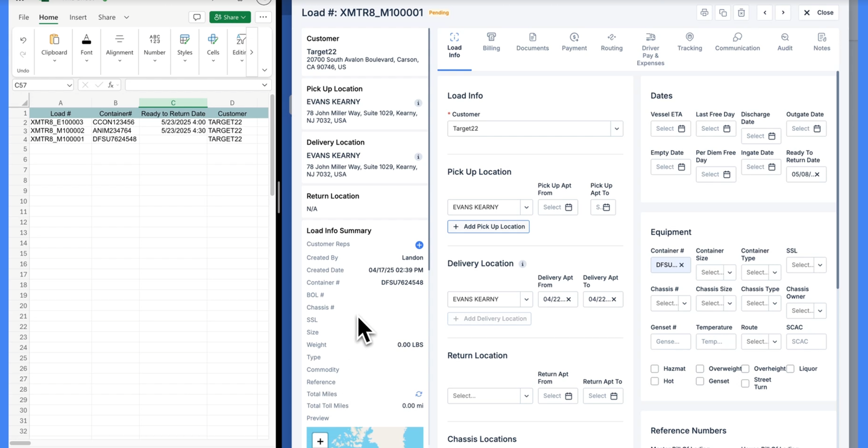The height and width of the screenshot is (448, 868).
Task: Open the Audit tab
Action: 785,42
